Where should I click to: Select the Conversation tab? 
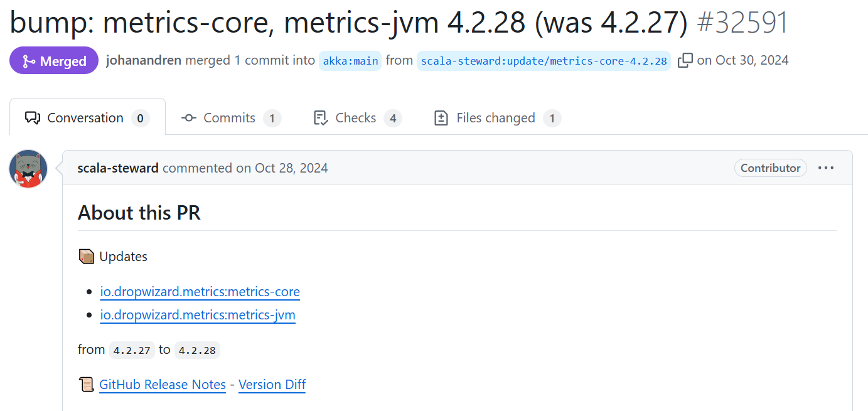coord(87,118)
